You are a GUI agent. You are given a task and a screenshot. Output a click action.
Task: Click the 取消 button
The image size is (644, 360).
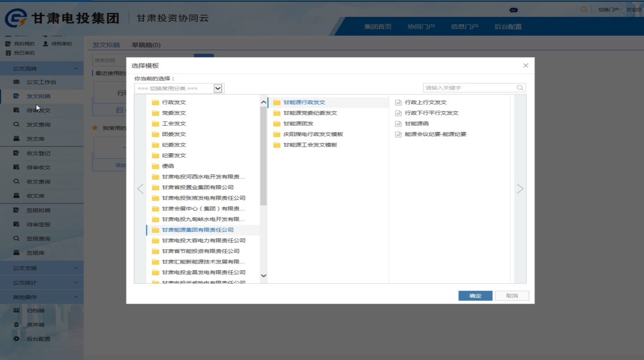(512, 296)
